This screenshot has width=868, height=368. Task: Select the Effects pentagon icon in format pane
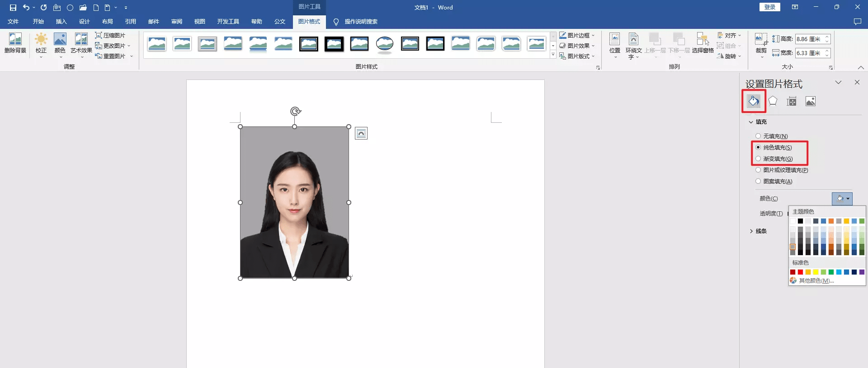(x=773, y=101)
